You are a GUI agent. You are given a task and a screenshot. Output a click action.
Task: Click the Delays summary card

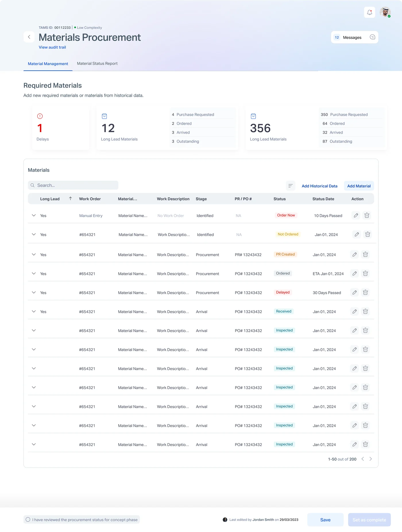[x=61, y=128]
